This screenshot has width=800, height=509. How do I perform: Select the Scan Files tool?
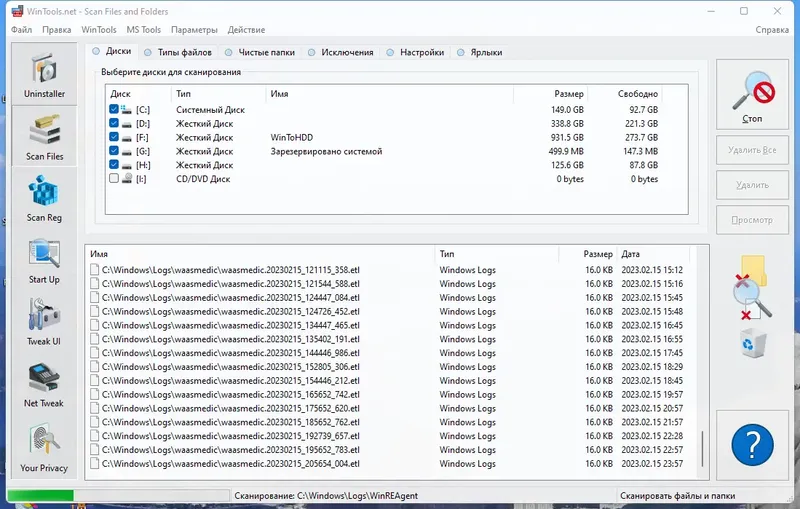pos(44,137)
